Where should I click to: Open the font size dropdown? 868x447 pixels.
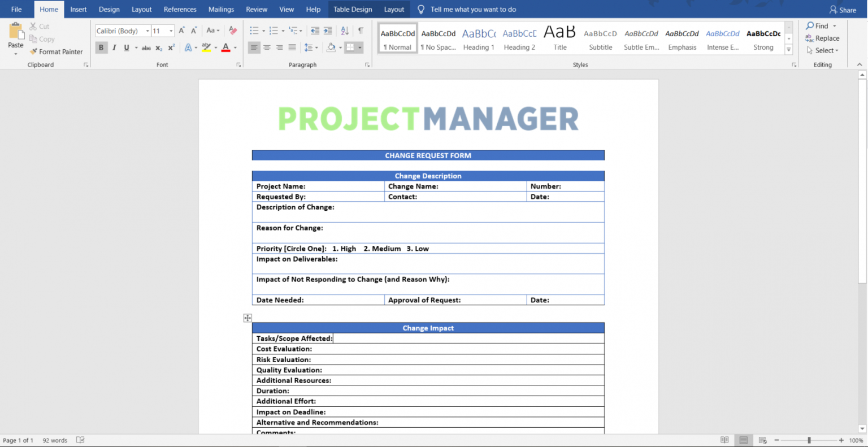click(171, 31)
